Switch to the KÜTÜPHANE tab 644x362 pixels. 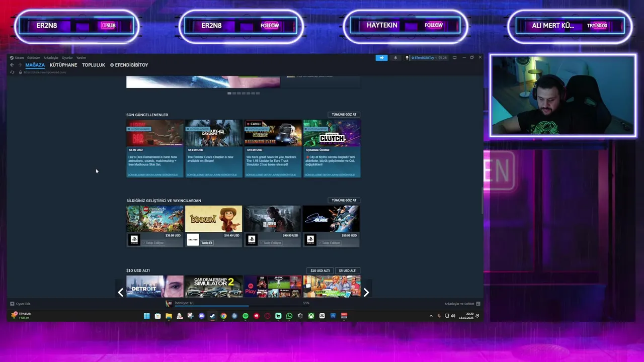[x=63, y=65]
